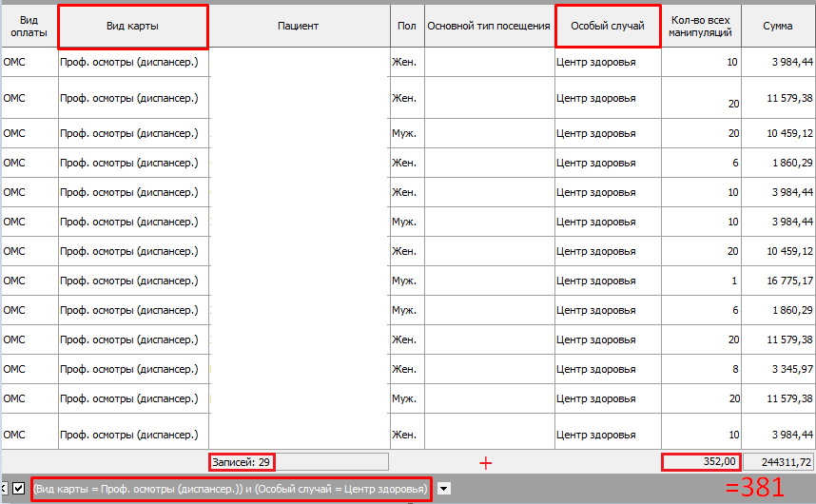
Task: Click the 352,00 manipulations total
Action: point(701,462)
